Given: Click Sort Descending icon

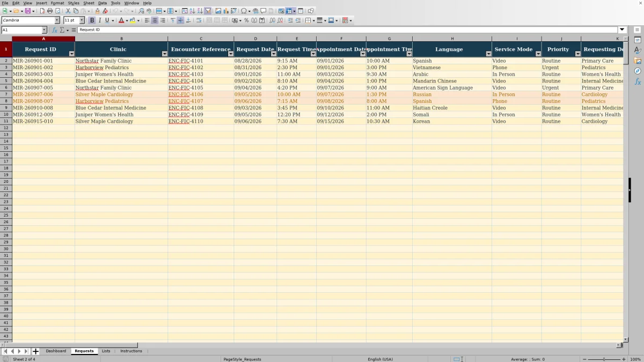Looking at the screenshot, I should (x=200, y=11).
